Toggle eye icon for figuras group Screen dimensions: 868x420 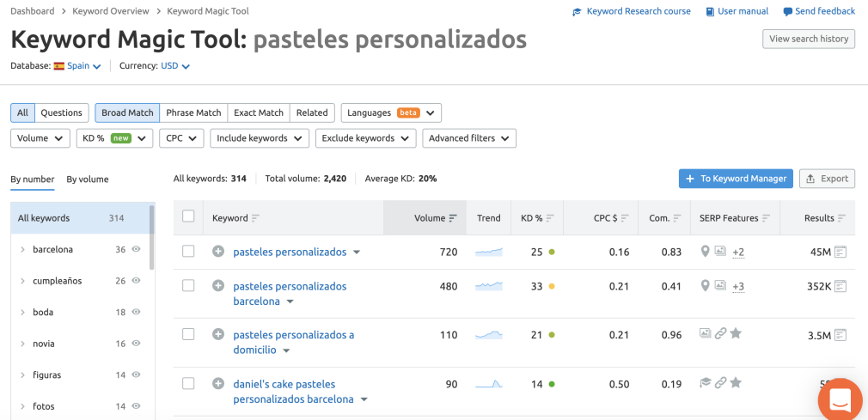click(x=136, y=374)
